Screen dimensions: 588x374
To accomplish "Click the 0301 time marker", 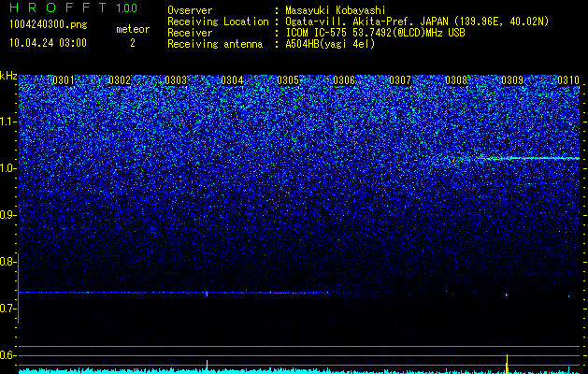I will 64,80.
